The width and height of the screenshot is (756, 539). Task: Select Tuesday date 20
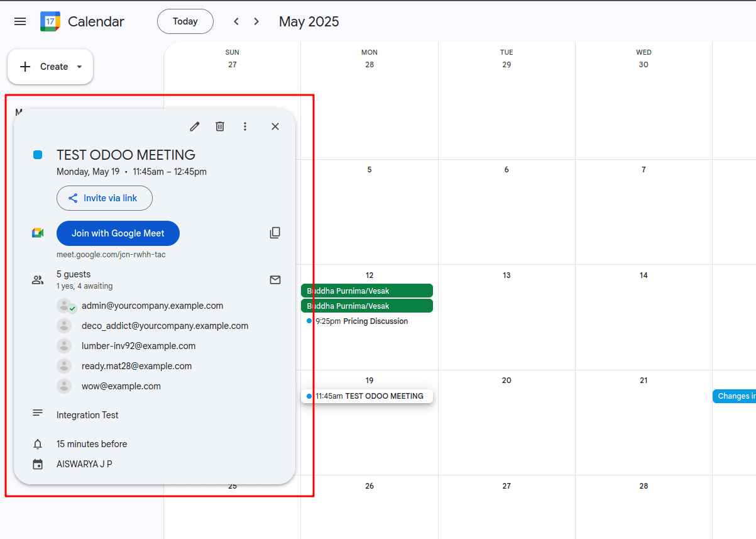(507, 381)
